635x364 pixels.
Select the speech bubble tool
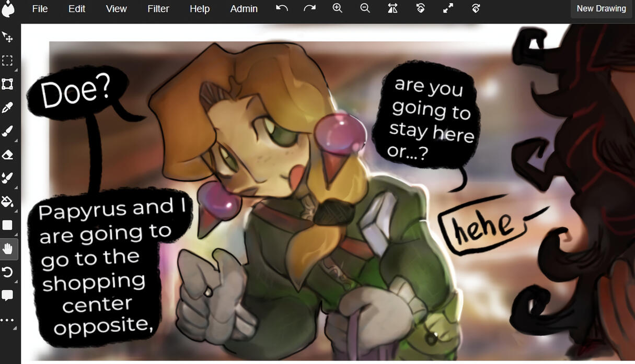point(7,296)
